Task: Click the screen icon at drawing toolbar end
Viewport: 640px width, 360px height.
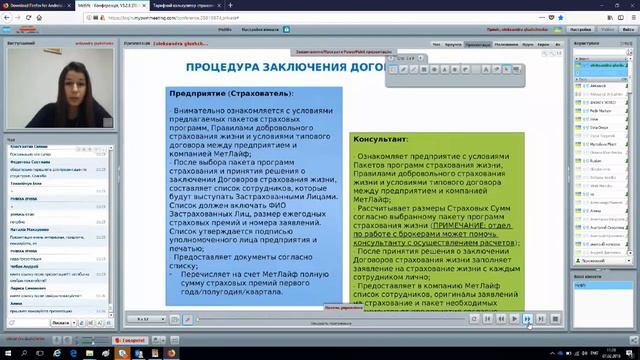Action: [517, 70]
